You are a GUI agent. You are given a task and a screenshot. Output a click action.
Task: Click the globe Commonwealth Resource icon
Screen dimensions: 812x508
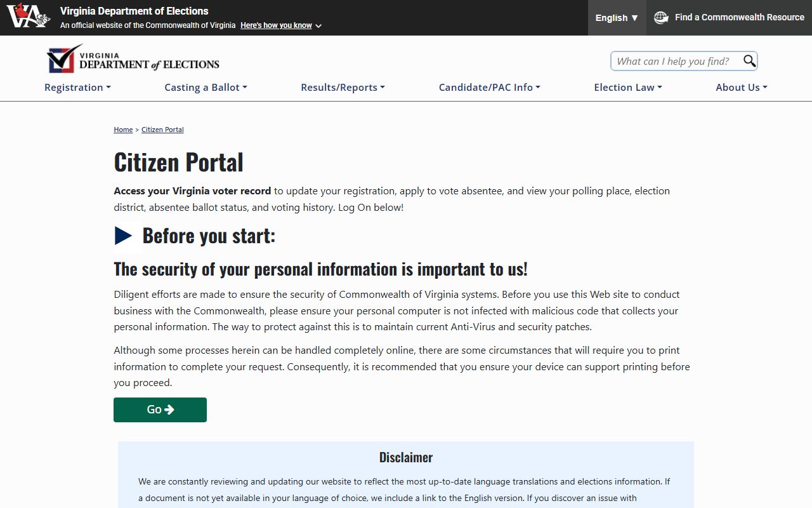pyautogui.click(x=661, y=18)
